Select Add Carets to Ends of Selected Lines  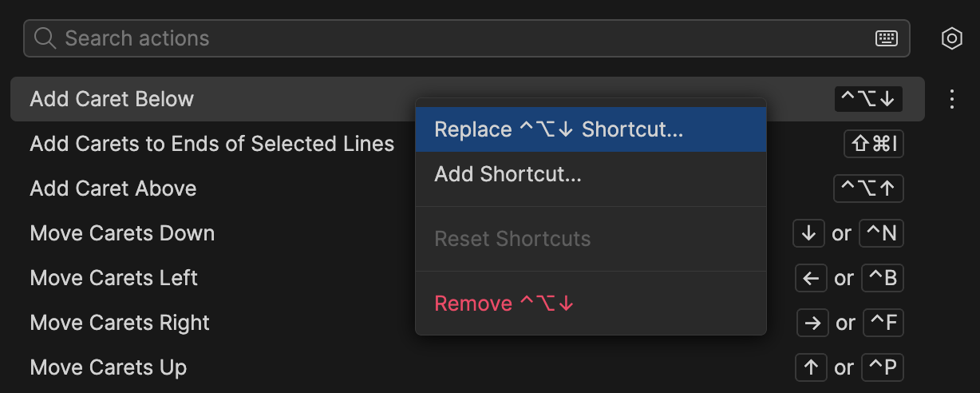click(x=211, y=144)
